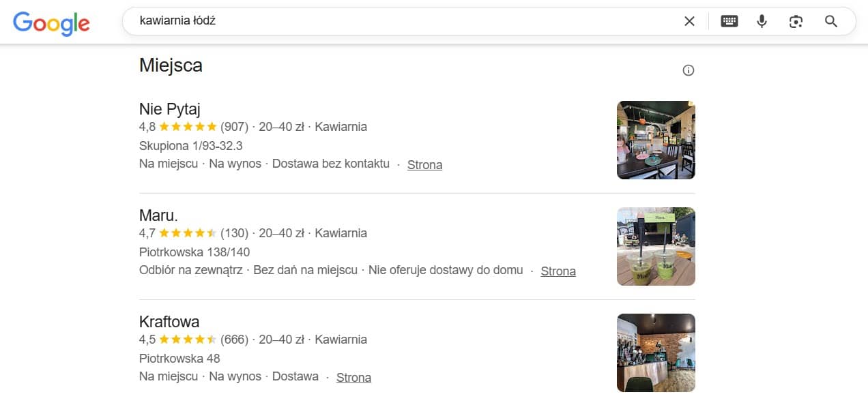Click the Kraftowa address Piotrkowska 48

[179, 359]
